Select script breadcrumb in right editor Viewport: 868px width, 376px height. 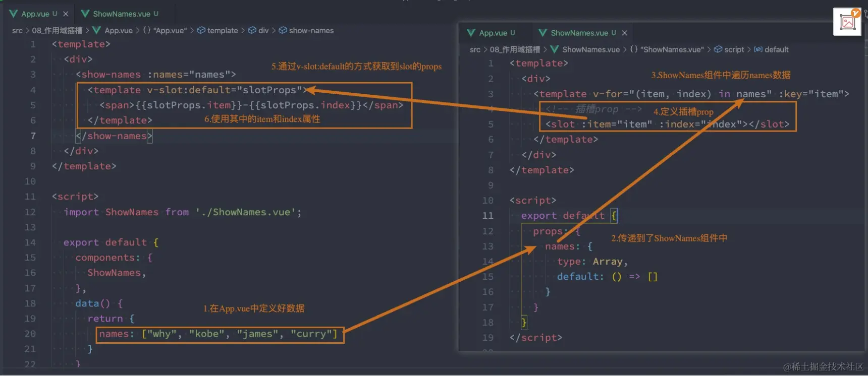[x=729, y=49]
